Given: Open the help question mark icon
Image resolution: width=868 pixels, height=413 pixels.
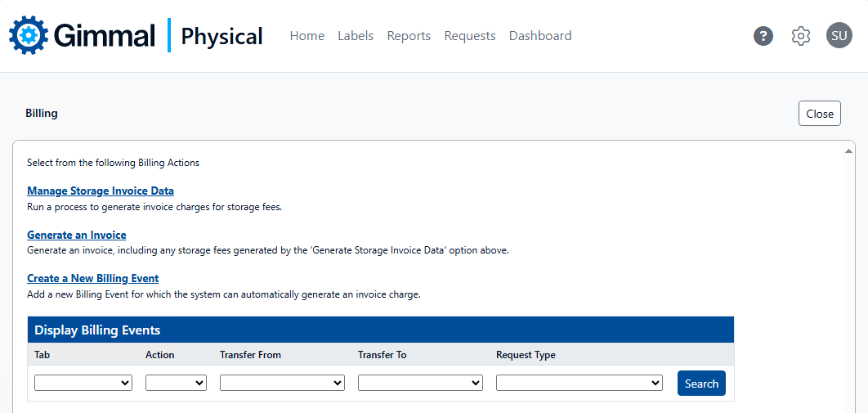Looking at the screenshot, I should click(x=763, y=36).
